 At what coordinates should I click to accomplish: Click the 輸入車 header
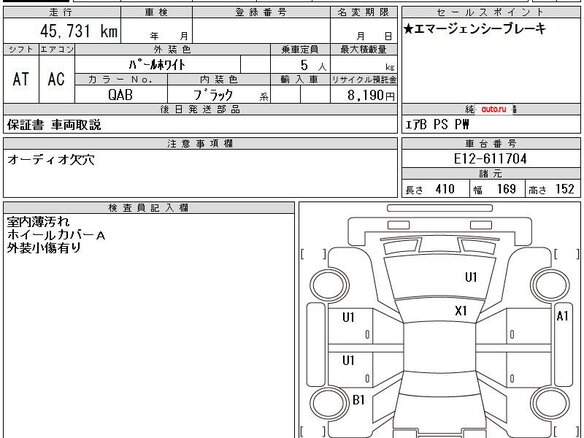click(300, 79)
